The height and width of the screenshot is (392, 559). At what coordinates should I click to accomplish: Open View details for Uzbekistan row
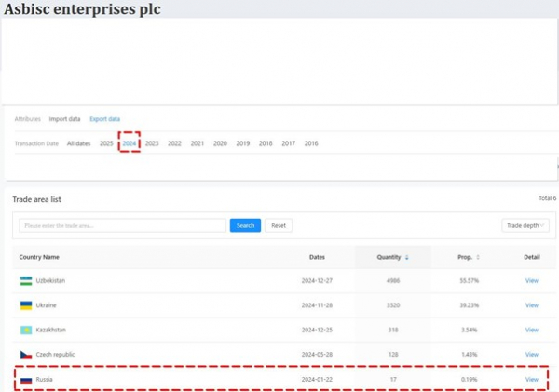(x=531, y=280)
